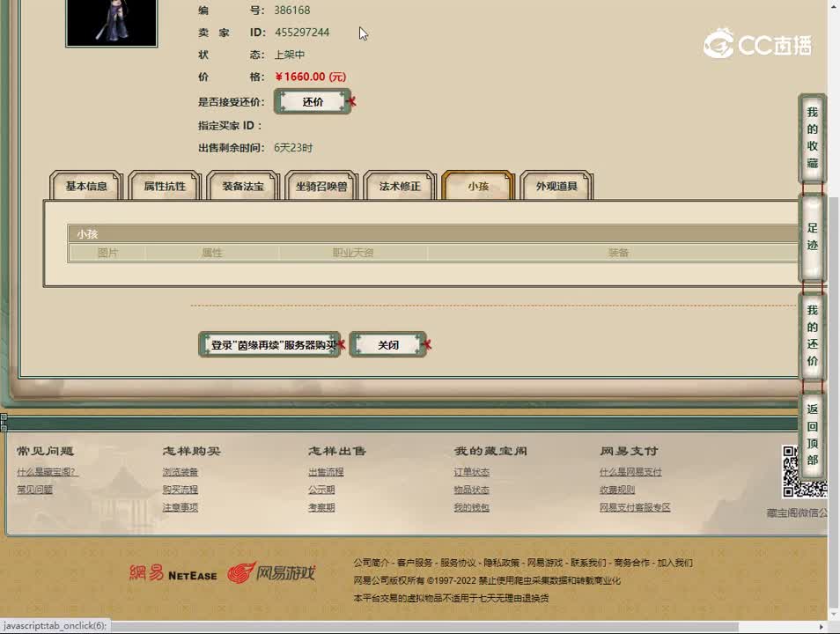
Task: Open 物品状态 link
Action: pyautogui.click(x=471, y=490)
